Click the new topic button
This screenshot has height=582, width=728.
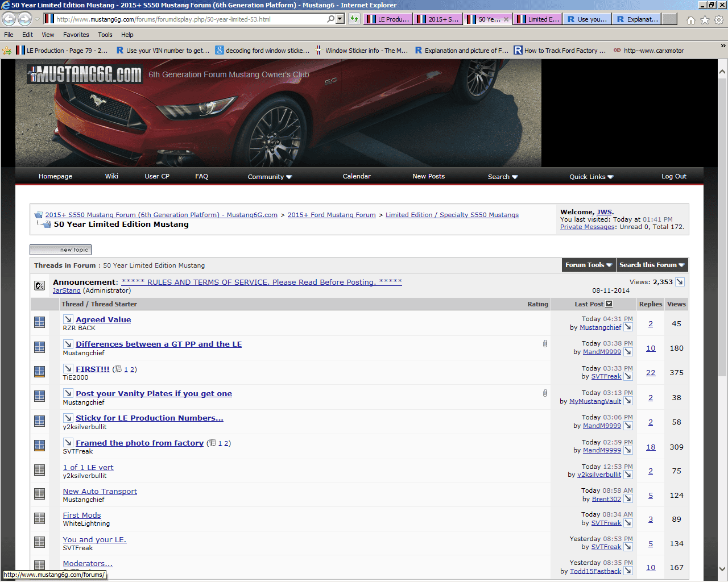(60, 250)
